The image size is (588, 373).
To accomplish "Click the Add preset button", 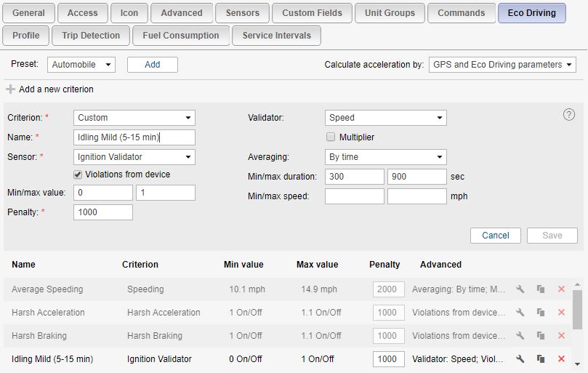I will pos(153,65).
